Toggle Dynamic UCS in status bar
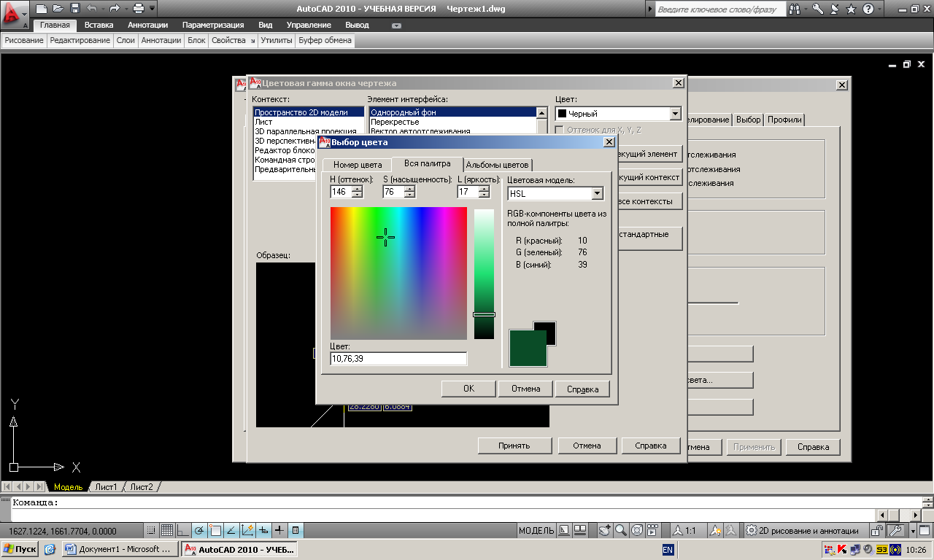This screenshot has width=934, height=560. pos(247,530)
